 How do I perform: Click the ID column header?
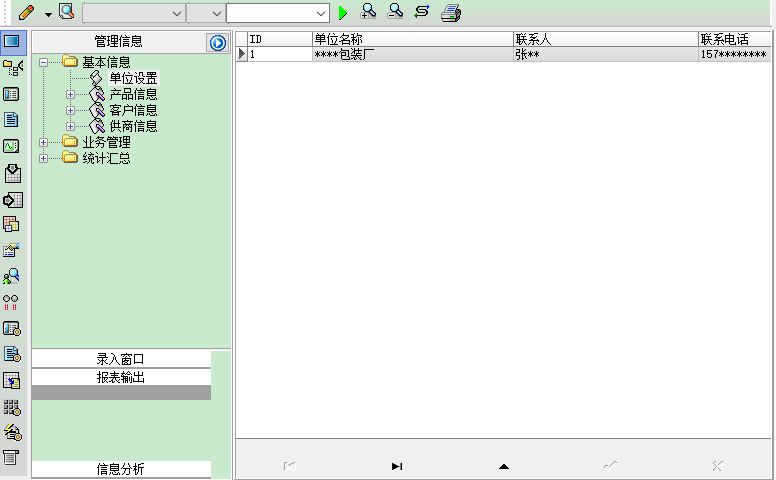tap(280, 39)
